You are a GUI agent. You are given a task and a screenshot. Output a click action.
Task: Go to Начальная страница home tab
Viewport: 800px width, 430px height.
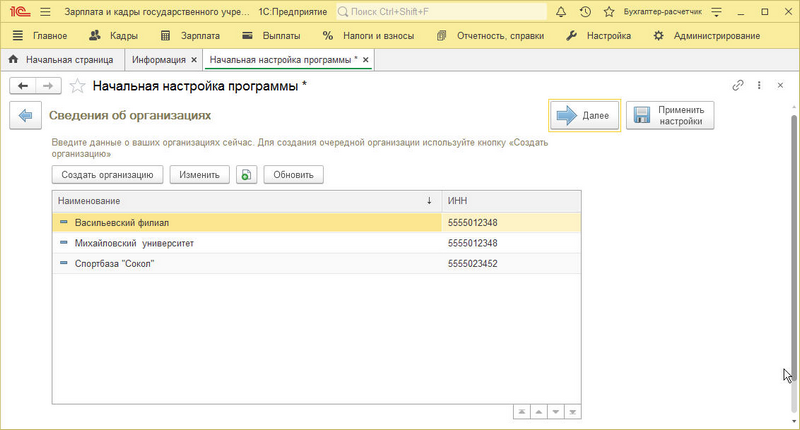64,60
